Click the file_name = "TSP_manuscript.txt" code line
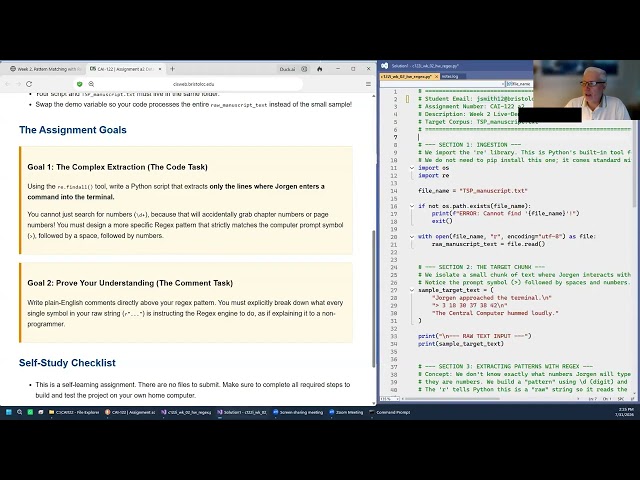Screen dimensions: 640x480 473,191
